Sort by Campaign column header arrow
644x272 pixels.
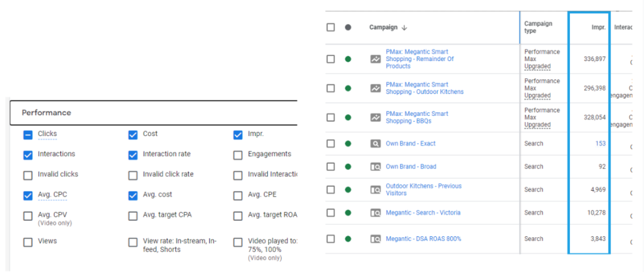click(x=404, y=28)
